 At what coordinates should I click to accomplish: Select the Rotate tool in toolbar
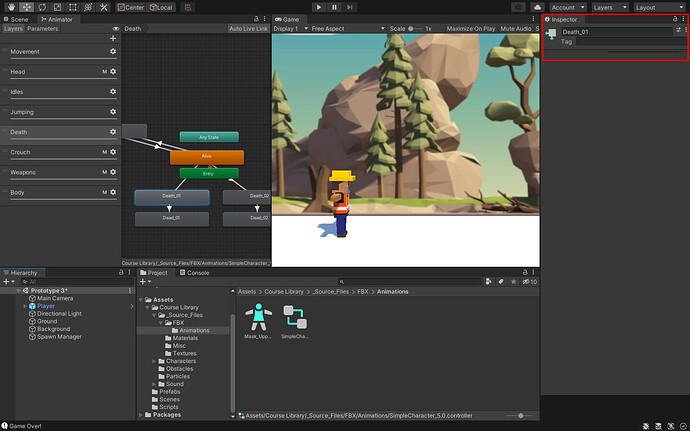42,7
